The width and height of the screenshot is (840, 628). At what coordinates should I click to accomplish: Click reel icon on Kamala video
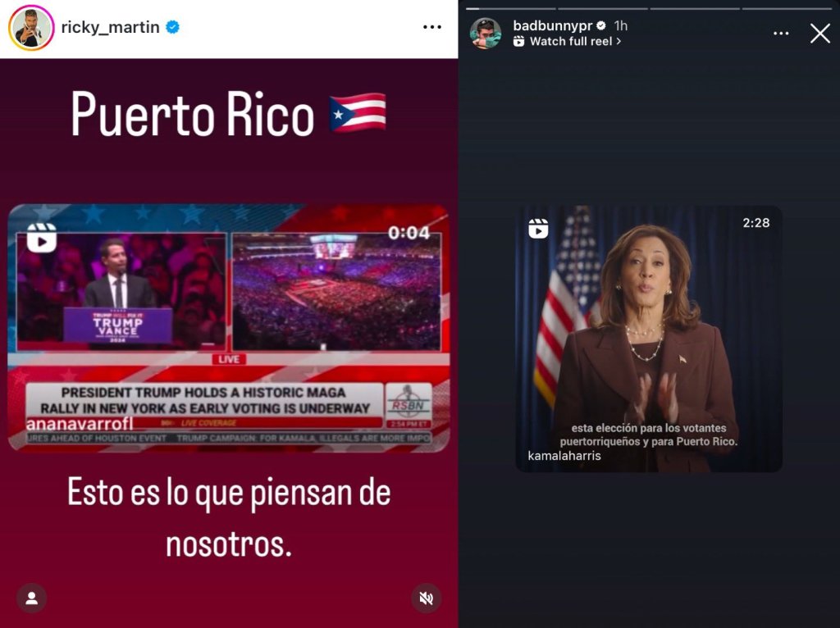click(x=538, y=229)
